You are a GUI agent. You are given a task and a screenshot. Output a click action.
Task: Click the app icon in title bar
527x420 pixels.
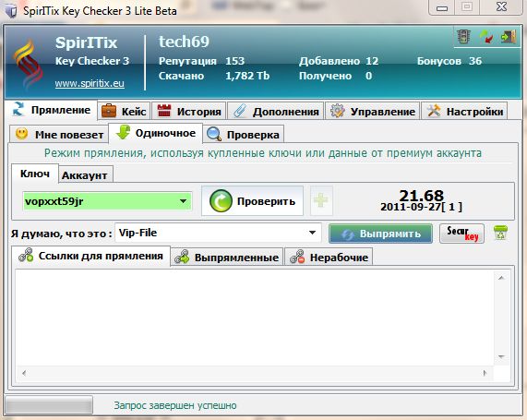[x=11, y=11]
